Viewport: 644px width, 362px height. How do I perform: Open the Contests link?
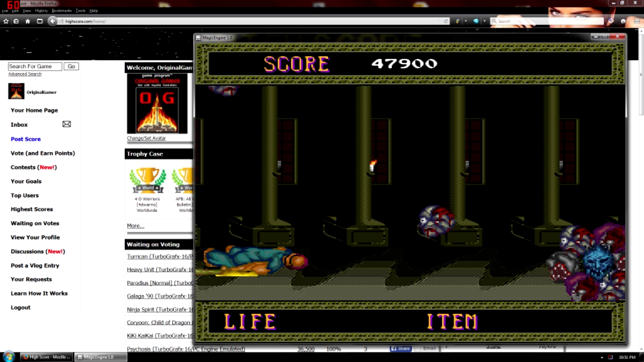click(34, 167)
